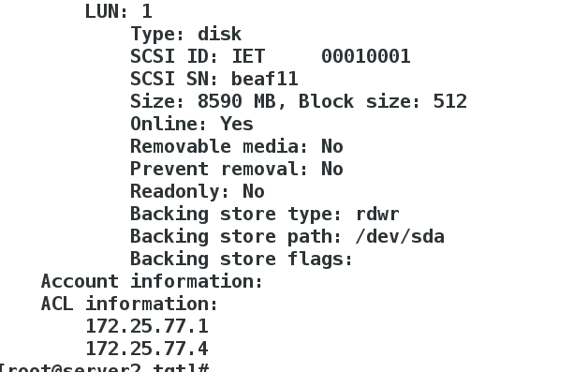Image resolution: width=588 pixels, height=372 pixels.
Task: Click the Backing store flags line
Action: tap(242, 260)
